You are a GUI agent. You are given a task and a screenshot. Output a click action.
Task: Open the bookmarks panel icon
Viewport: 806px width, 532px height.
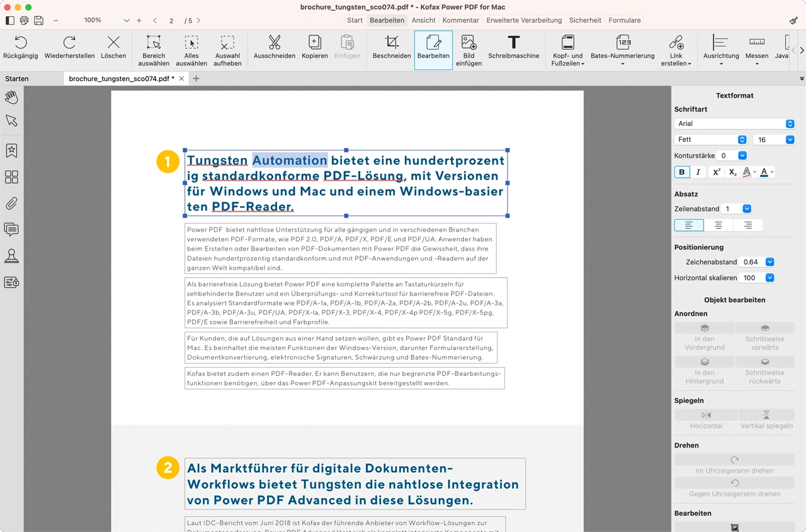point(11,150)
